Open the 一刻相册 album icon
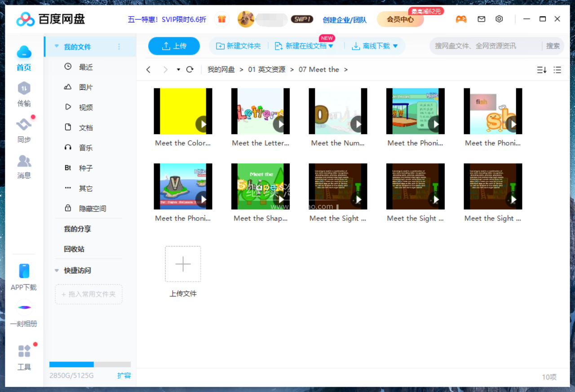 click(24, 308)
